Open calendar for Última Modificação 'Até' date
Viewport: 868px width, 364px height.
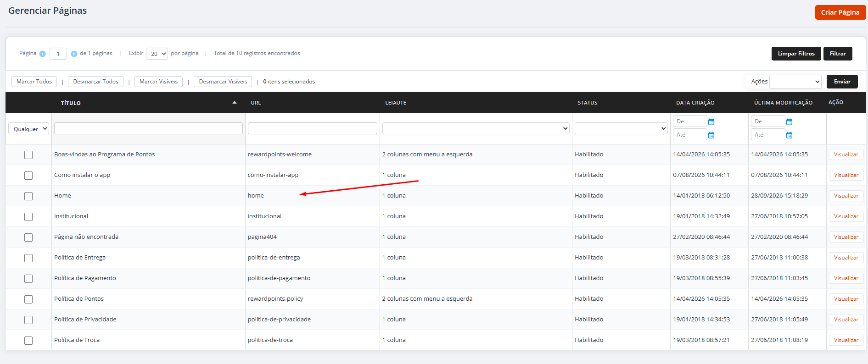(789, 135)
